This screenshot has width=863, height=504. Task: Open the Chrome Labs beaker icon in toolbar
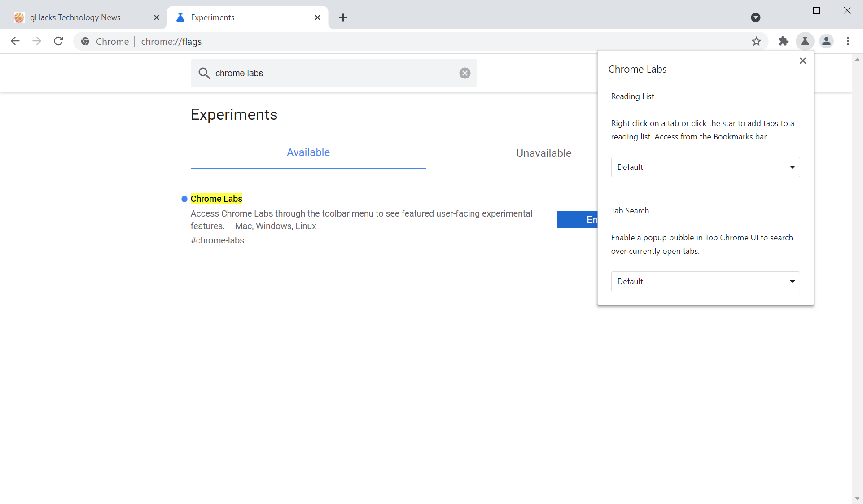point(805,41)
